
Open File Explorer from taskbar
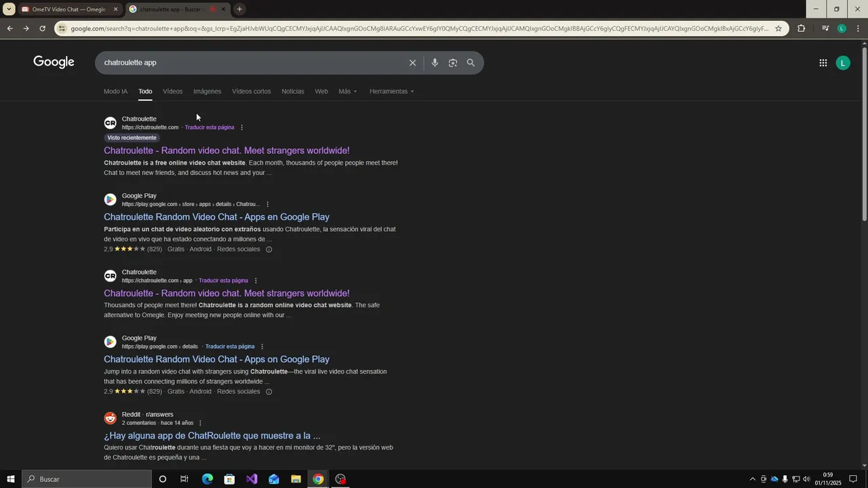tap(296, 479)
